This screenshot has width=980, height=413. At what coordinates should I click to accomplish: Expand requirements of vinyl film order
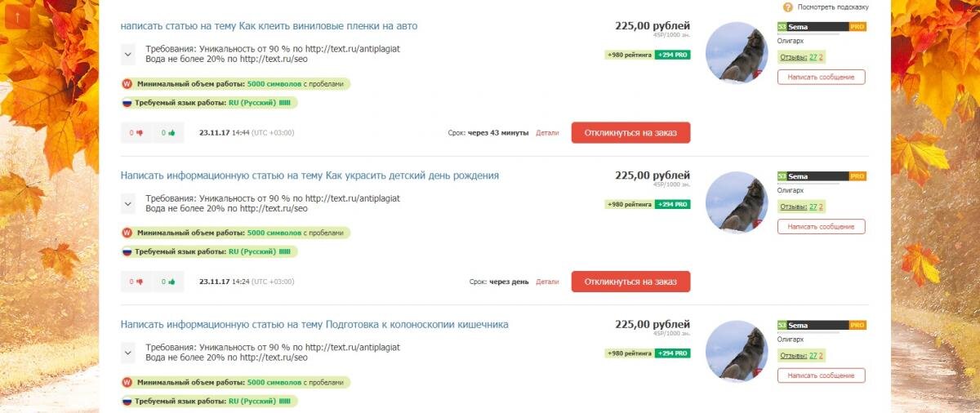128,55
